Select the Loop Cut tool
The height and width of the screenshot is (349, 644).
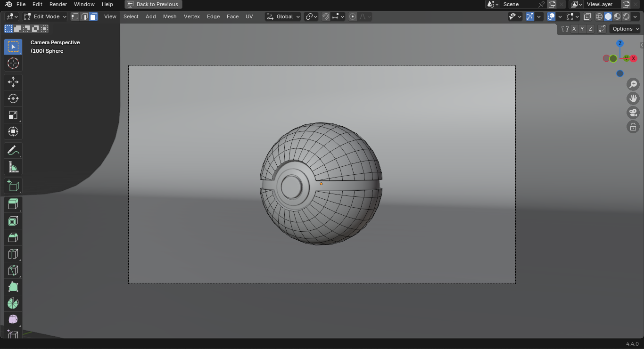(x=13, y=254)
